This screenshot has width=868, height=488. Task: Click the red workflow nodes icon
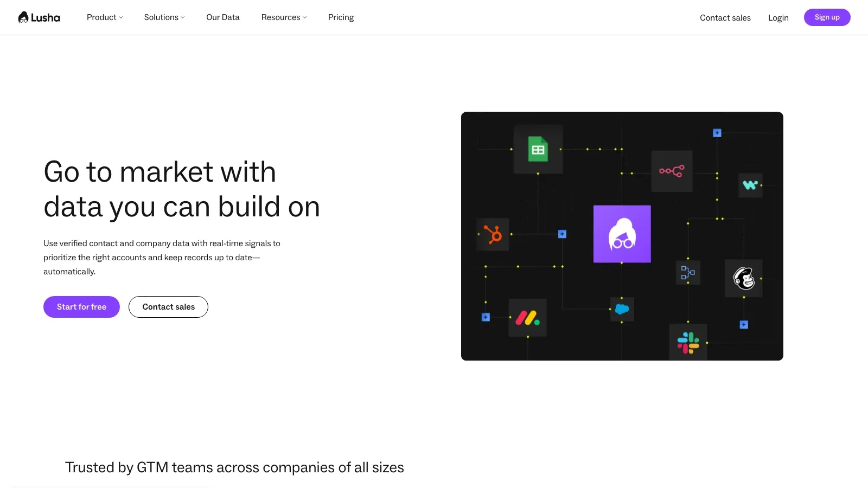pyautogui.click(x=672, y=171)
